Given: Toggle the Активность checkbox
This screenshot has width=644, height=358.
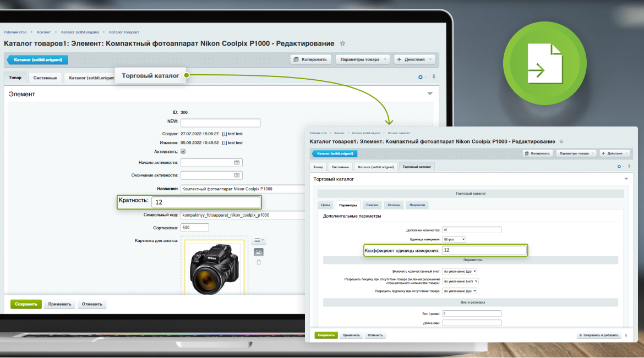Looking at the screenshot, I should [183, 151].
